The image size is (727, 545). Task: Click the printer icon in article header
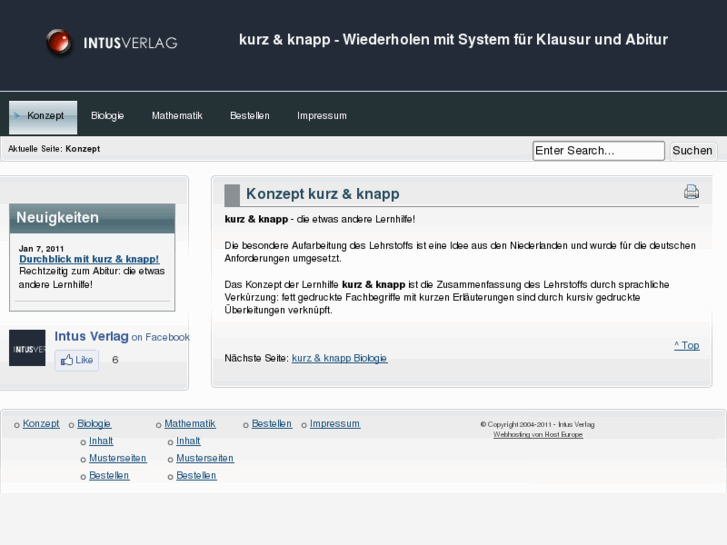click(691, 192)
